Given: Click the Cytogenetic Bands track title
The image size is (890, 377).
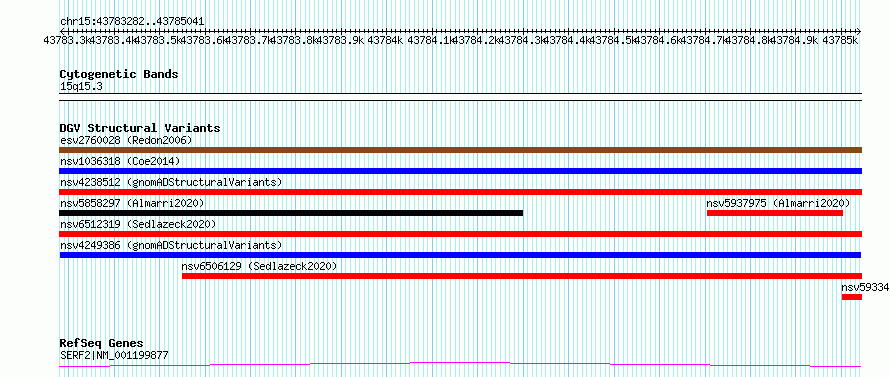Looking at the screenshot, I should tap(119, 74).
